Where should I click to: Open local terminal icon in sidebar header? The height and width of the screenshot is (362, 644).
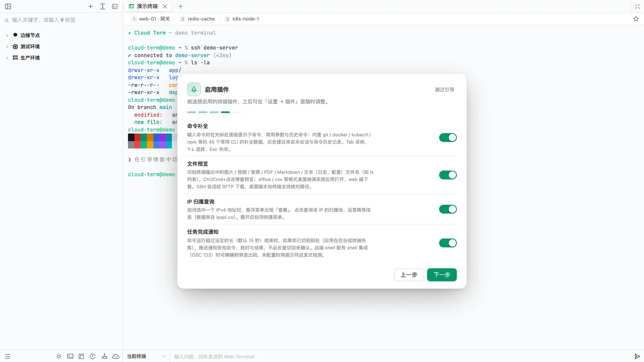click(115, 6)
